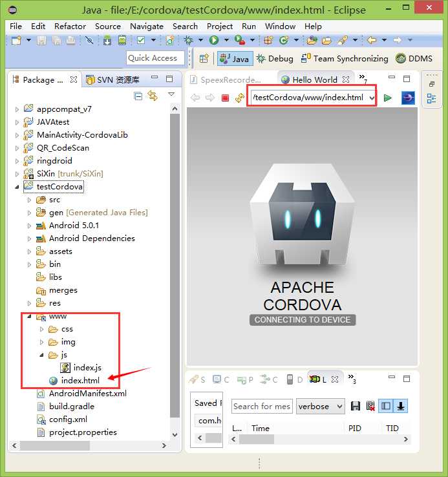448x477 pixels.
Task: Expand the css folder
Action: coord(41,329)
